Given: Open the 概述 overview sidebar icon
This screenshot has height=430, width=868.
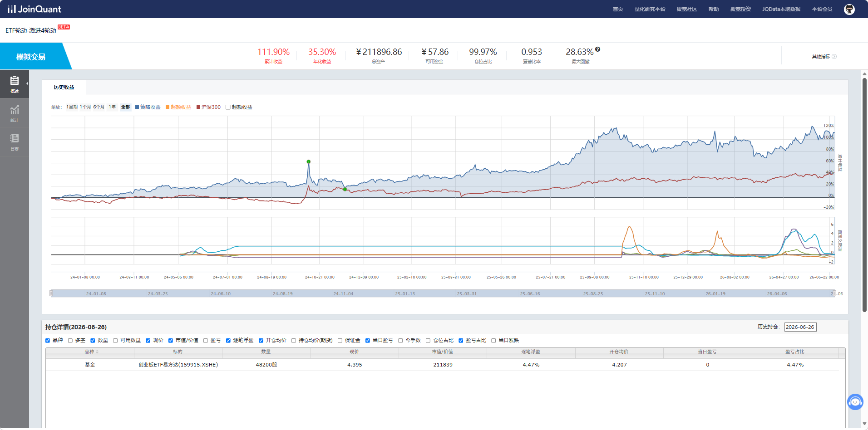Looking at the screenshot, I should [x=15, y=83].
